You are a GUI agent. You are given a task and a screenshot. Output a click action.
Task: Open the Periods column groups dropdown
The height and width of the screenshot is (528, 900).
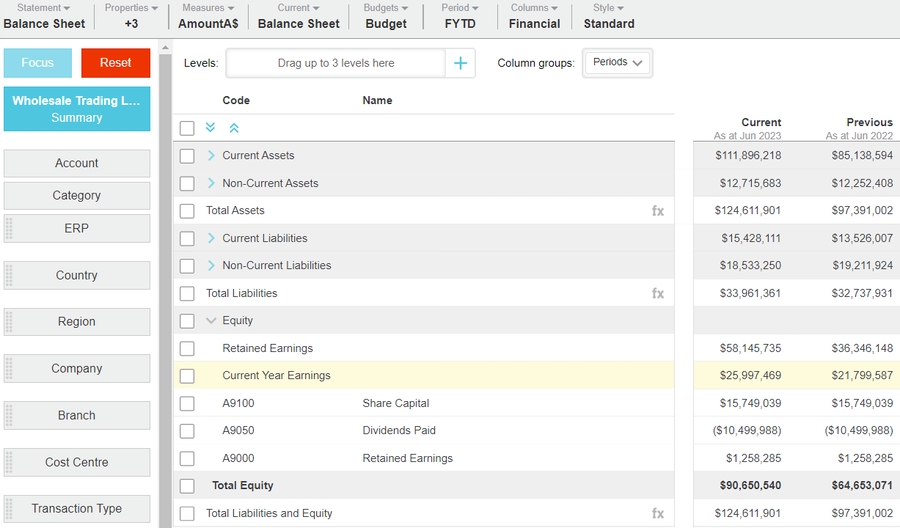tap(617, 63)
